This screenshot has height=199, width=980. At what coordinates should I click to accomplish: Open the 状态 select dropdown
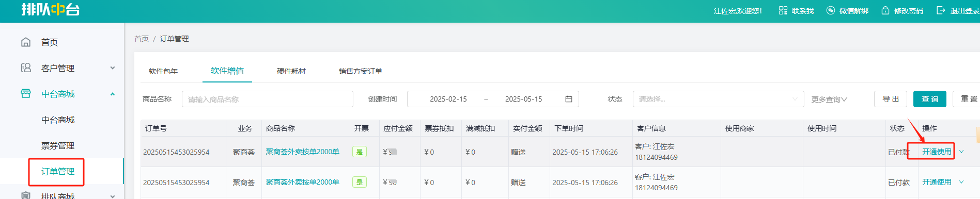pyautogui.click(x=718, y=99)
